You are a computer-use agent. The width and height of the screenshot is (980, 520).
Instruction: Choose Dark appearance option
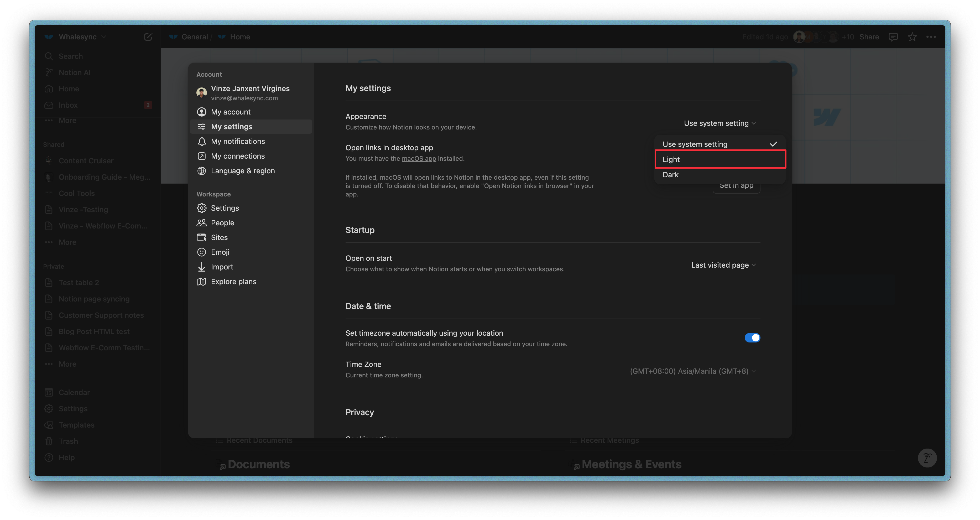[671, 175]
